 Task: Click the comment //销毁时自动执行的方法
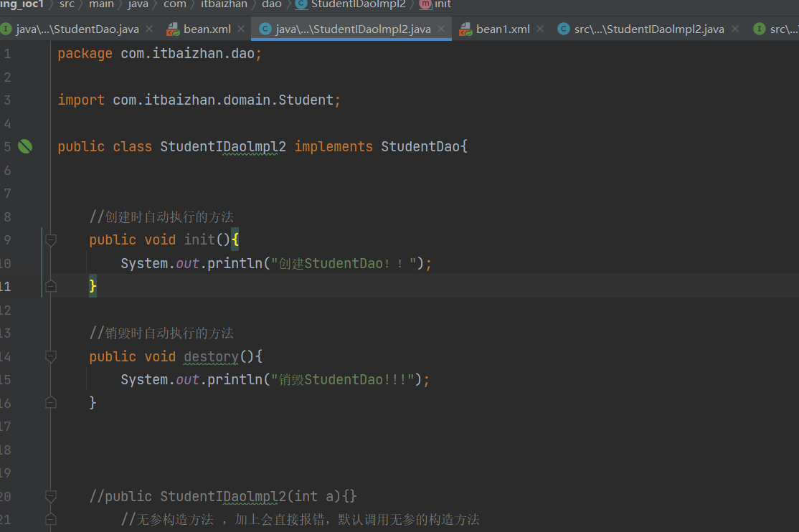(x=161, y=333)
